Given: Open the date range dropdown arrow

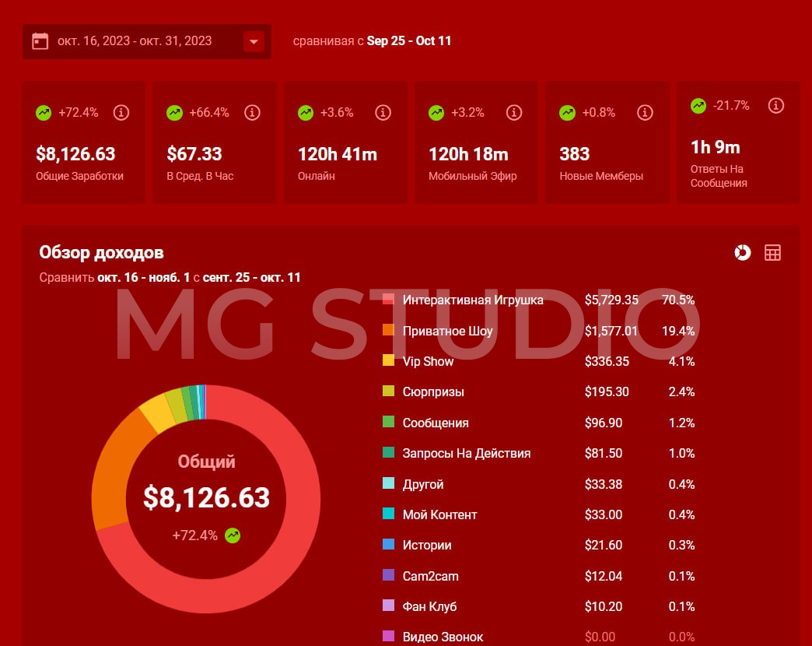Looking at the screenshot, I should tap(254, 41).
